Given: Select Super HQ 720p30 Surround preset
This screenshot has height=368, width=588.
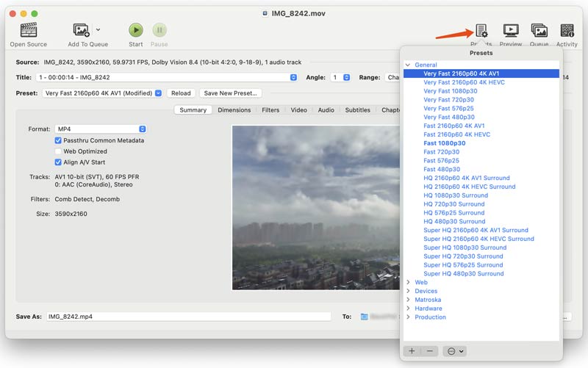Looking at the screenshot, I should pos(463,256).
